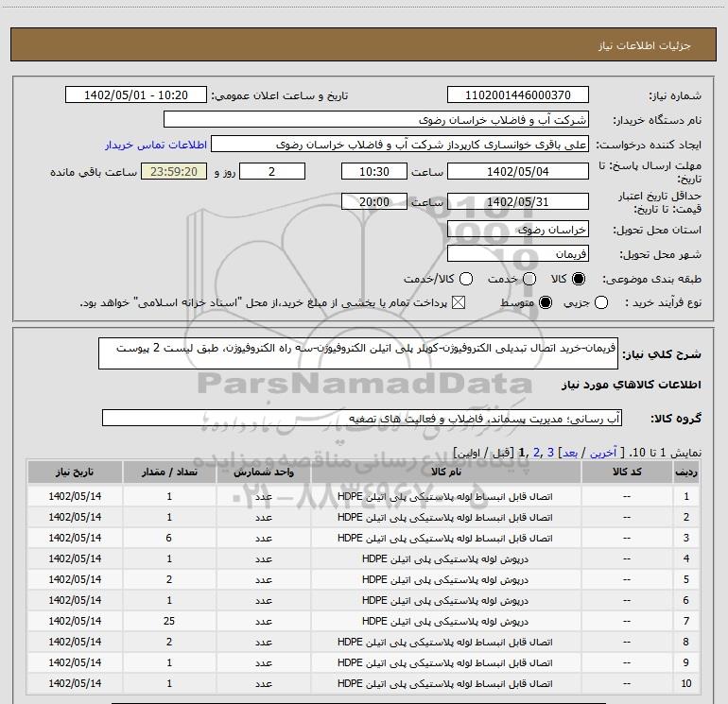
Task: Open page 2 of the items list
Action: [537, 453]
